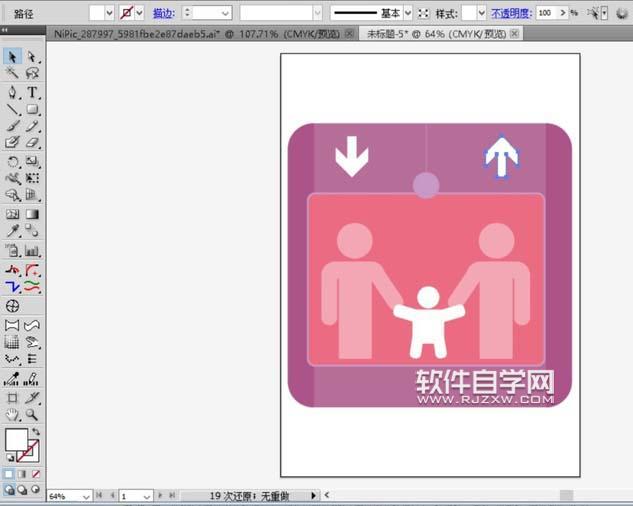Select the Blob Brush tool
633x506 pixels.
tap(12, 143)
